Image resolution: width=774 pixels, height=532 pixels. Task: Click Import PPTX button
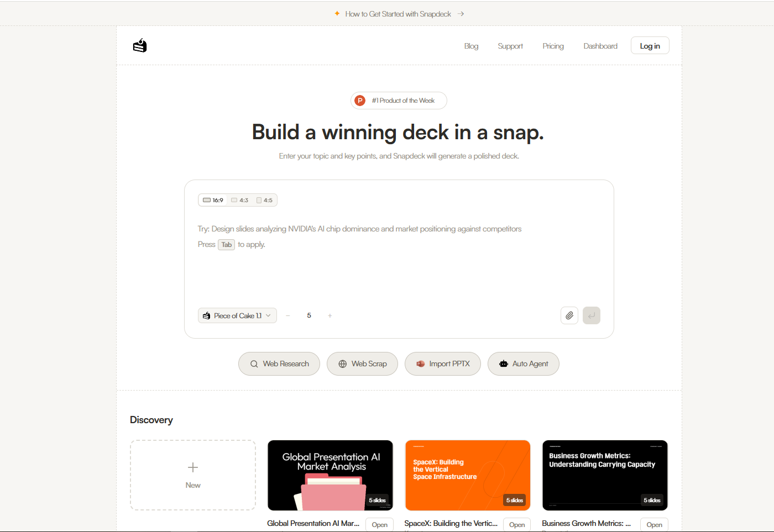pyautogui.click(x=443, y=364)
